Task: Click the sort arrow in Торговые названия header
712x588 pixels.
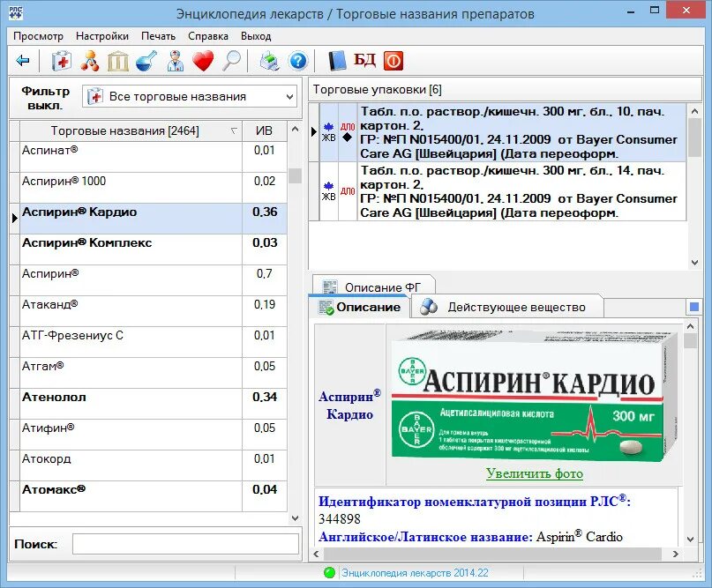Action: (x=234, y=131)
